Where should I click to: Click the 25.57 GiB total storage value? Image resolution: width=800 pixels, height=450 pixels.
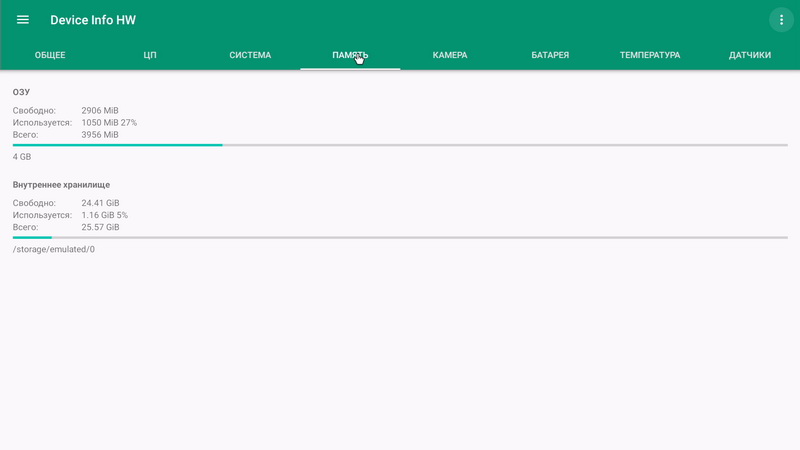click(100, 227)
